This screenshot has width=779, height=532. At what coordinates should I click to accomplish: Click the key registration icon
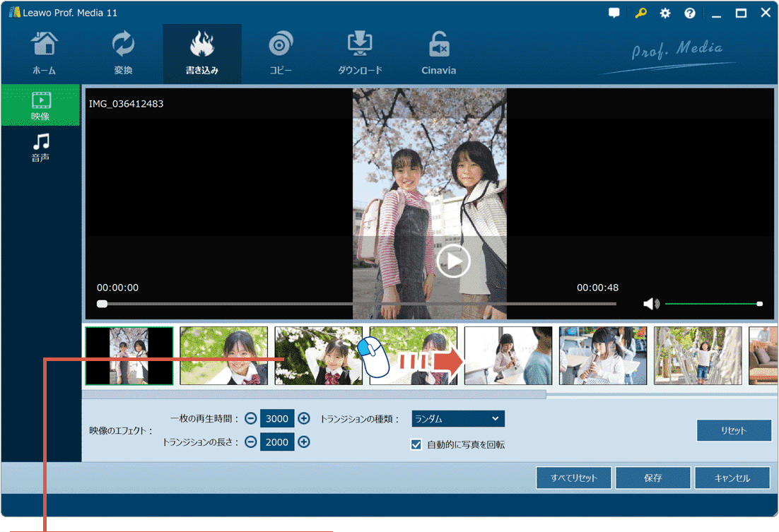click(640, 13)
